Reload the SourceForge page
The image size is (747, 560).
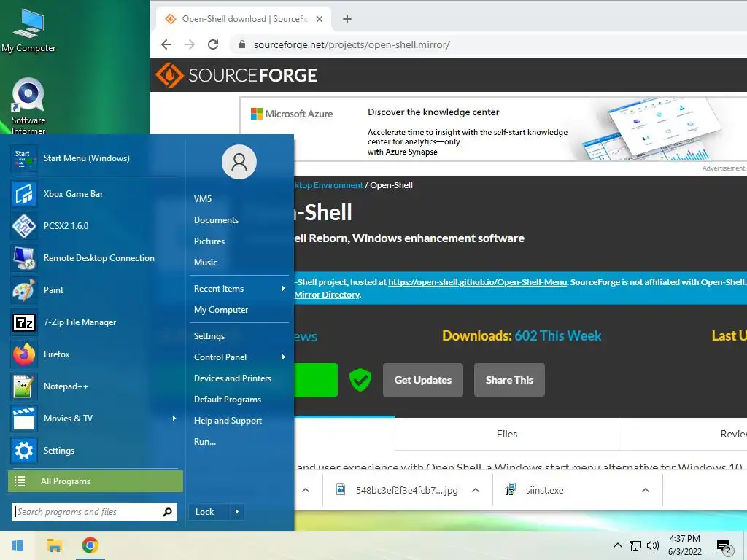click(x=213, y=44)
